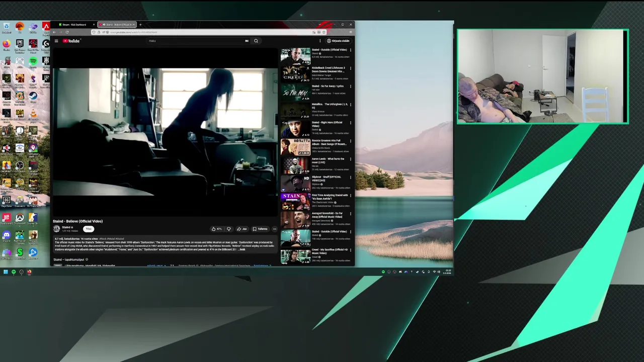
Task: Open the Staind channel avatar
Action: (x=56, y=229)
